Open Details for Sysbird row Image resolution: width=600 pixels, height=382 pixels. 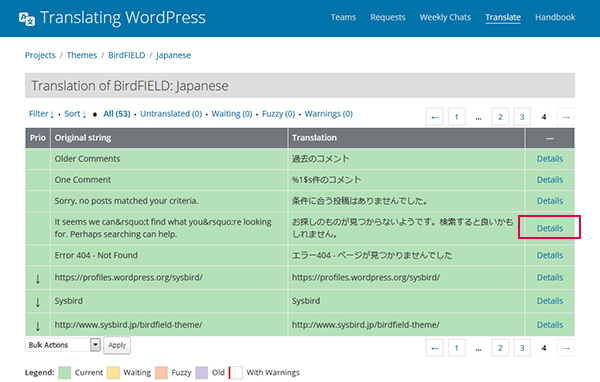[x=550, y=301]
